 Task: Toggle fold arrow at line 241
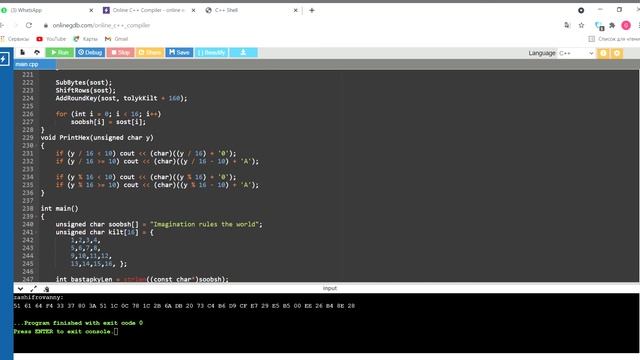point(36,233)
